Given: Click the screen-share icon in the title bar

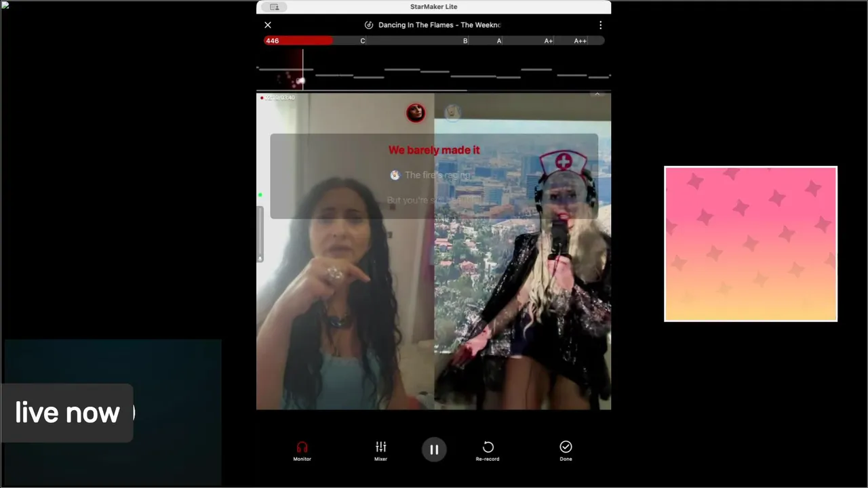Looking at the screenshot, I should point(274,7).
